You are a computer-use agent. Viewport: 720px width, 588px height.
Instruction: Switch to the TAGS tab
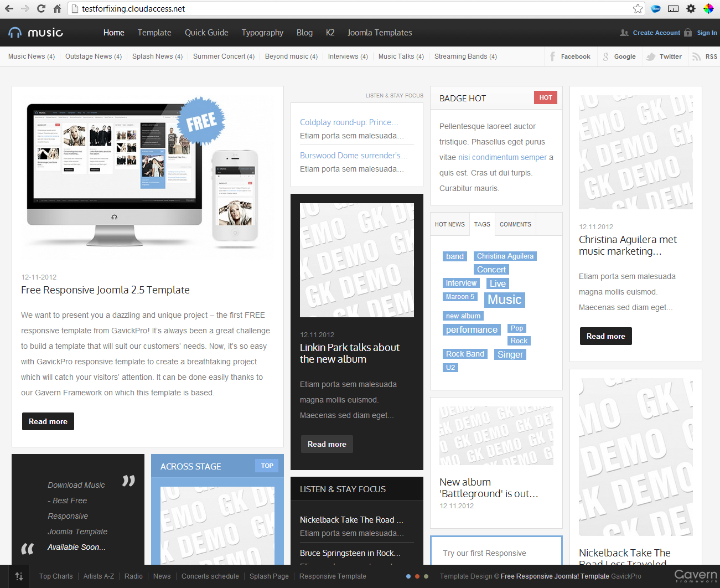click(482, 224)
